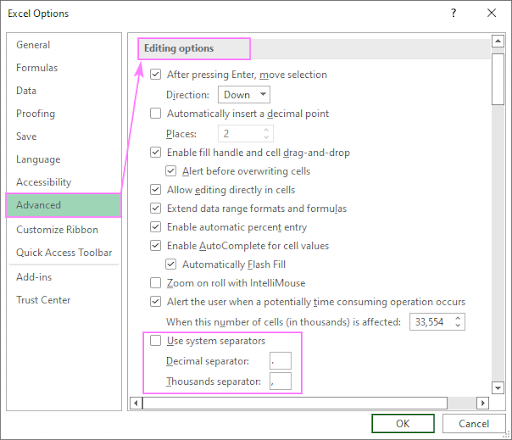Click the Help question mark icon
Screen dimensions: 512x440
[453, 13]
